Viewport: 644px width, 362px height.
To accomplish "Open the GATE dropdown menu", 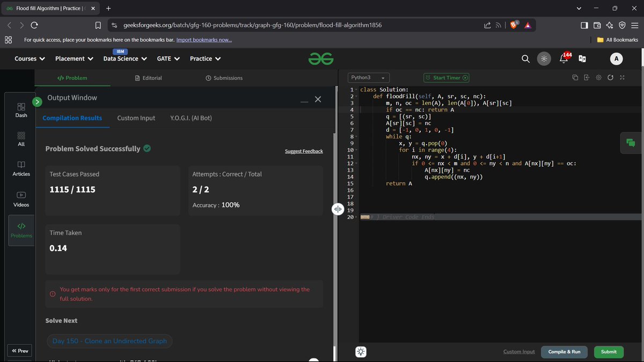I will [168, 58].
